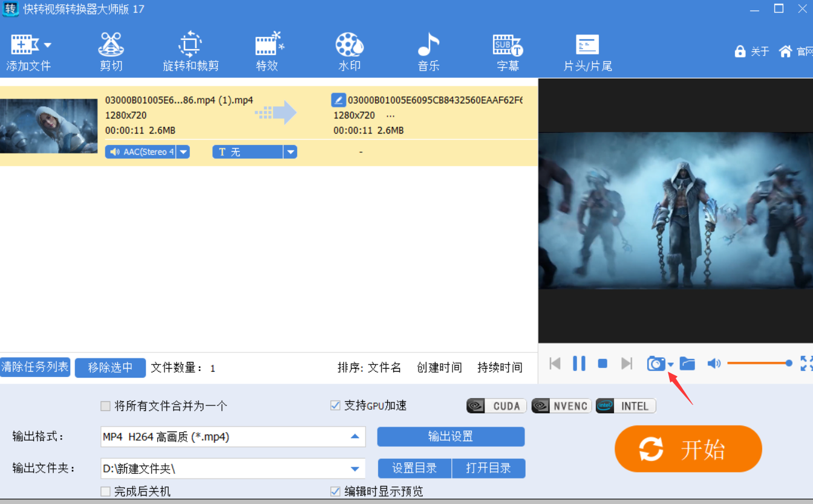Open the Add File dropdown arrow
Image resolution: width=813 pixels, height=504 pixels.
[47, 45]
